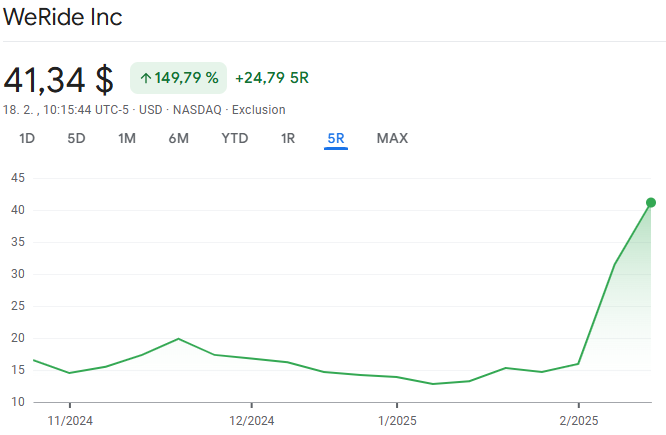Open the 6M chart range tab

point(178,139)
